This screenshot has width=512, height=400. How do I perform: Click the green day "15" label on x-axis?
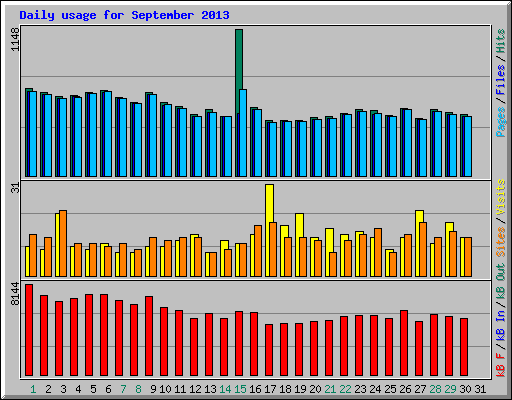pyautogui.click(x=240, y=389)
